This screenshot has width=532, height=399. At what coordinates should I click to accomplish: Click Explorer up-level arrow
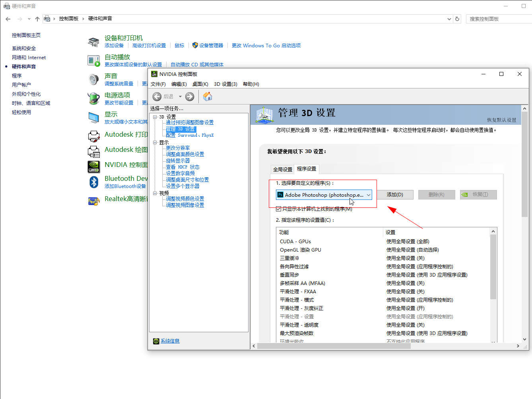(x=37, y=19)
